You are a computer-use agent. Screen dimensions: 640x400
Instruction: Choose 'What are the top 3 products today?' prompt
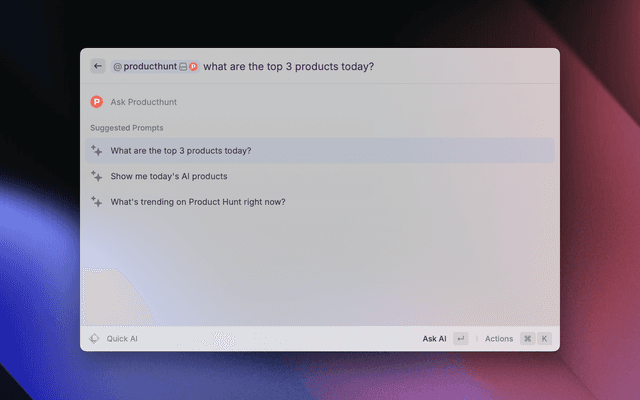[x=181, y=151]
